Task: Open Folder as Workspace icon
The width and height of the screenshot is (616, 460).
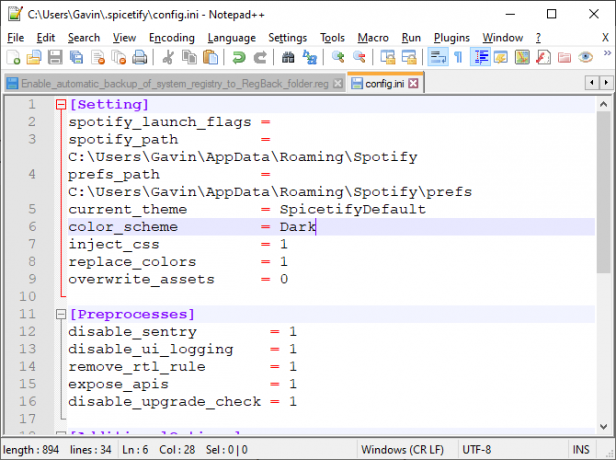Action: [564, 57]
